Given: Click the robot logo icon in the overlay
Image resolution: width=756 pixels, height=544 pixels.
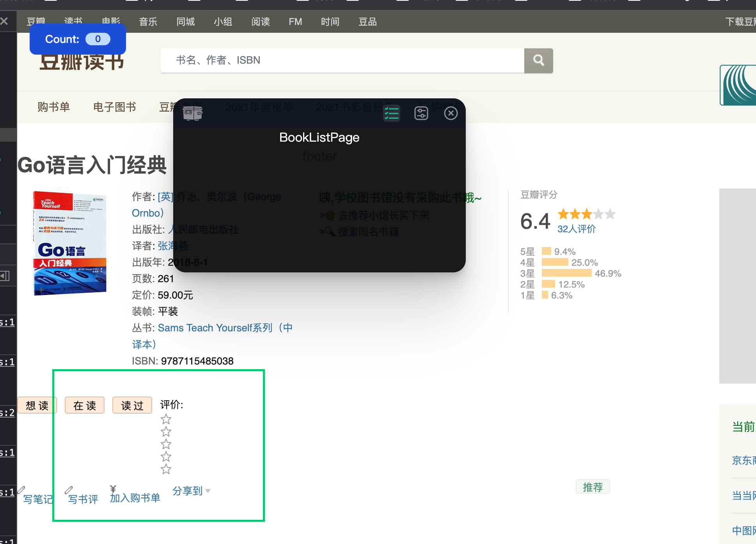Looking at the screenshot, I should (193, 113).
